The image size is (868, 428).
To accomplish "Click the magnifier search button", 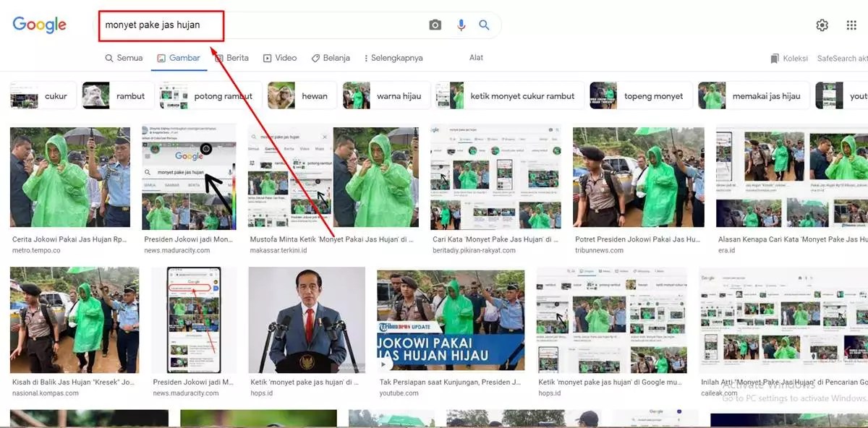I will [484, 25].
